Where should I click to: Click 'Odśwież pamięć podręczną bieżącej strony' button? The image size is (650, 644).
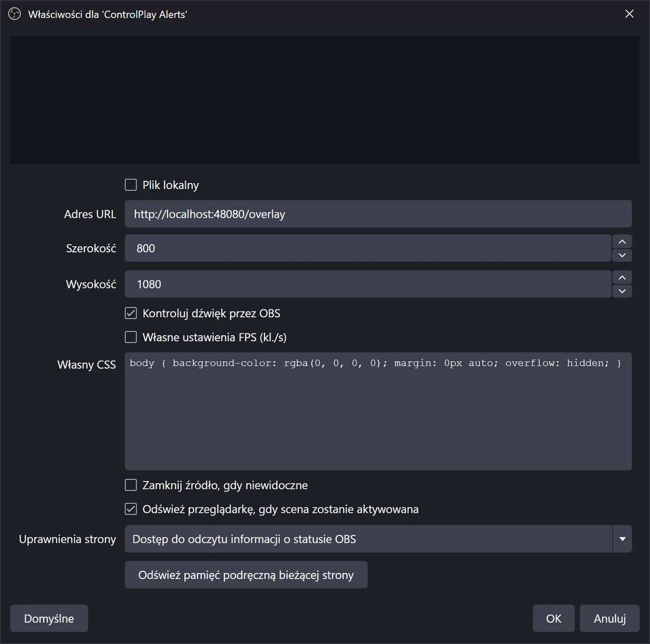pyautogui.click(x=246, y=575)
